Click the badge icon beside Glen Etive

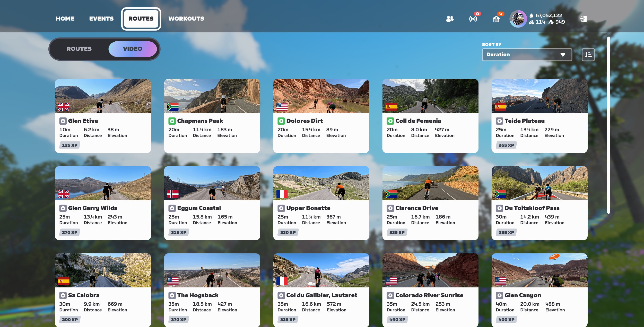point(63,121)
